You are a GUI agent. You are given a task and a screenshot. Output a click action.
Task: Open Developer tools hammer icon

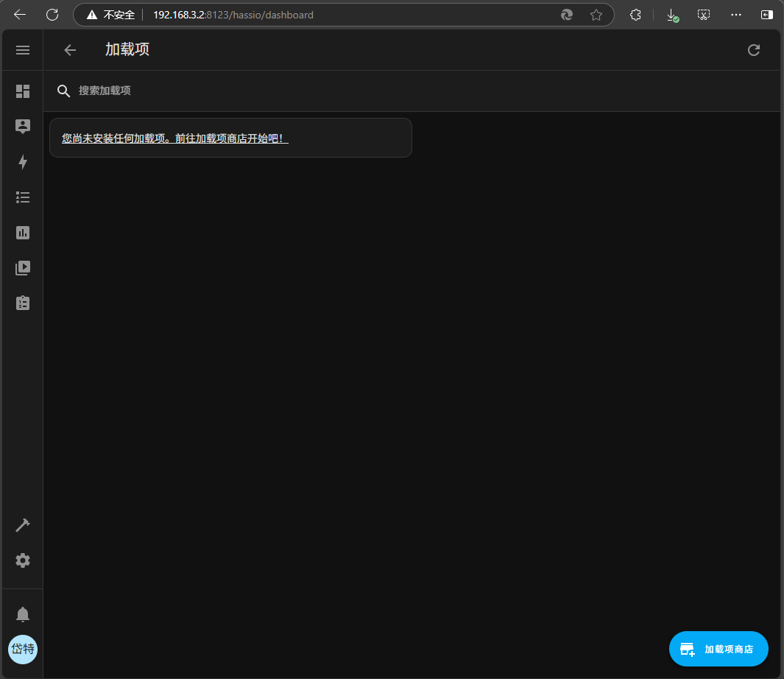pyautogui.click(x=23, y=525)
